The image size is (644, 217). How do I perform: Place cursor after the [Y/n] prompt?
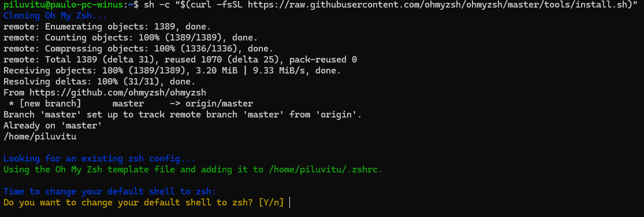tap(289, 202)
